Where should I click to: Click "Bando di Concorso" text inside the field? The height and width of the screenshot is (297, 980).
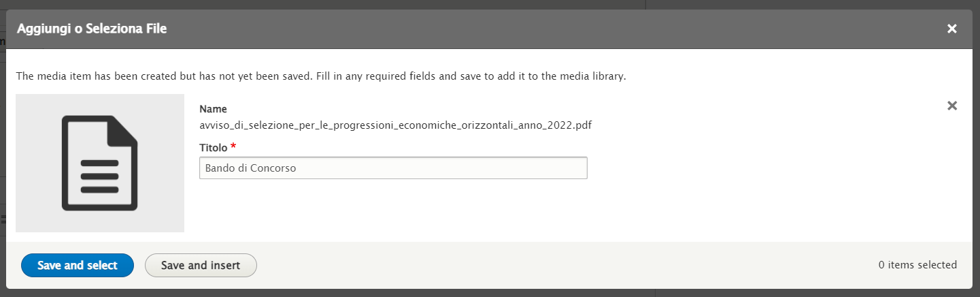pyautogui.click(x=250, y=168)
